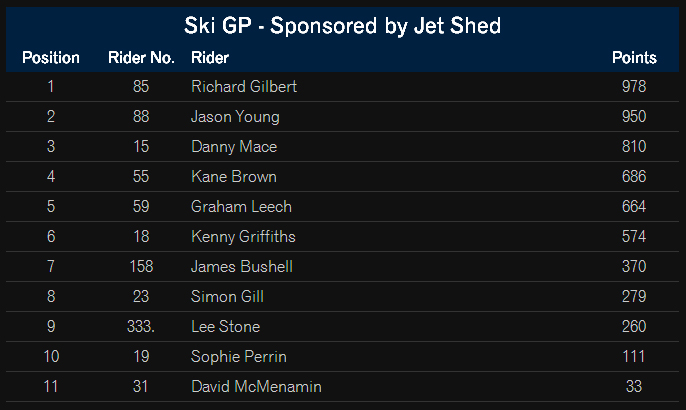The image size is (686, 410).
Task: Click rider number 333
Action: [141, 326]
